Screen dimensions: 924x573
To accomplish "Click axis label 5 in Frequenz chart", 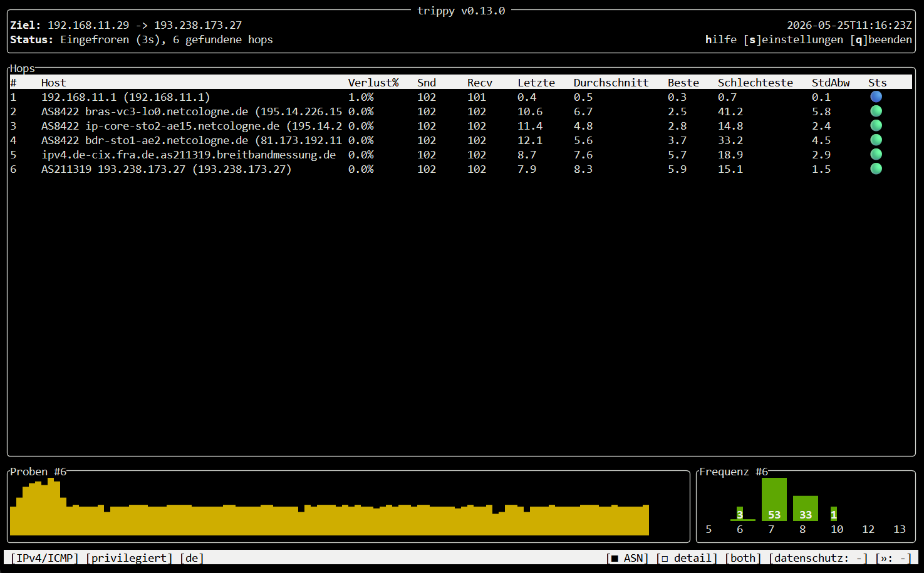I will coord(709,529).
